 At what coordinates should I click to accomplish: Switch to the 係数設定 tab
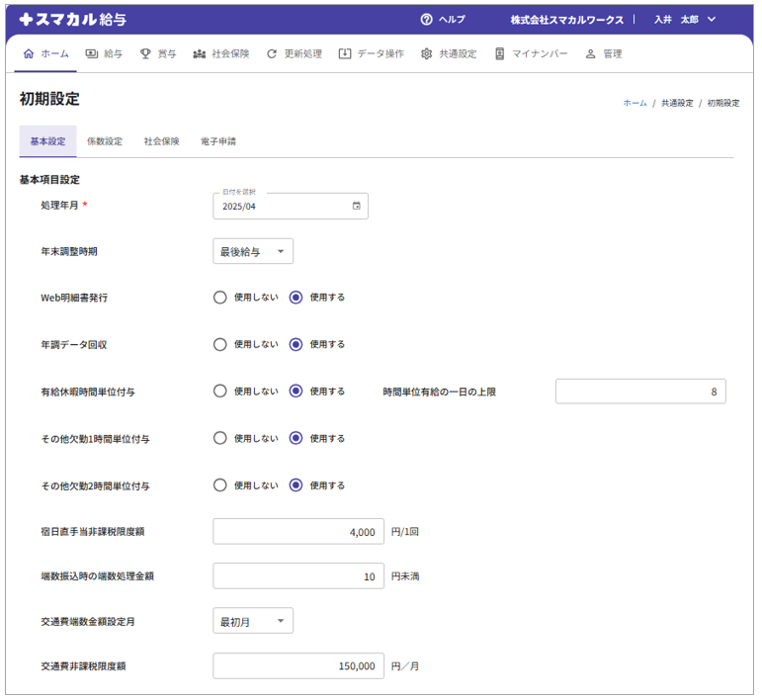coord(105,141)
